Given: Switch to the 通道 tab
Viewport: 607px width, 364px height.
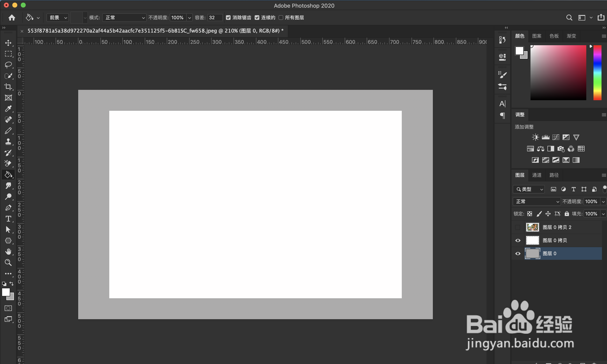Looking at the screenshot, I should (537, 175).
